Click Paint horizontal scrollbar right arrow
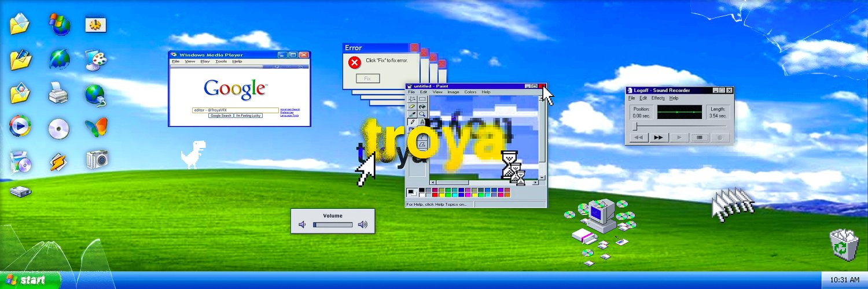 tap(535, 183)
